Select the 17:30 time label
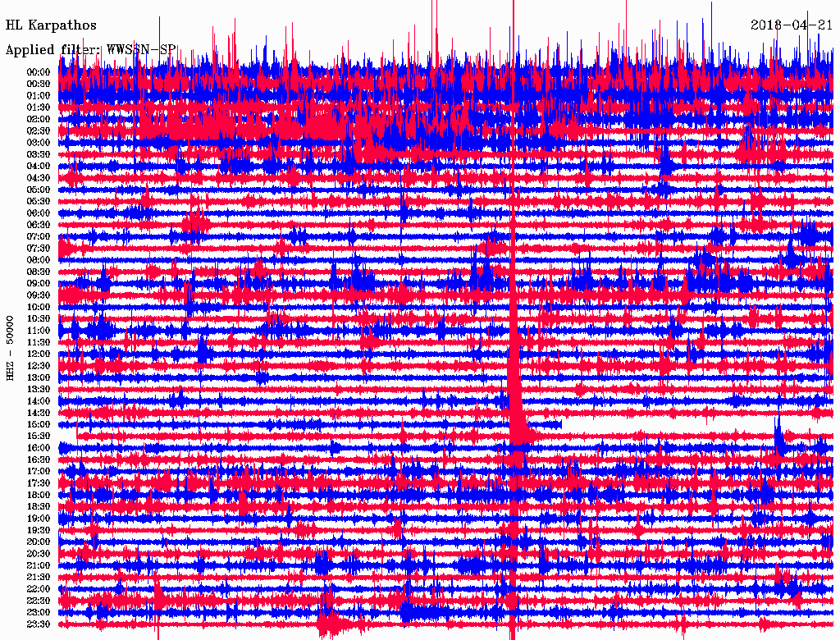The image size is (840, 640). pos(38,483)
